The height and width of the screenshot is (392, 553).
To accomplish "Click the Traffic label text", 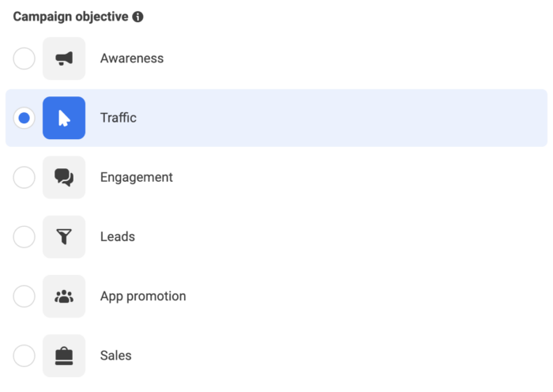I will (x=118, y=118).
